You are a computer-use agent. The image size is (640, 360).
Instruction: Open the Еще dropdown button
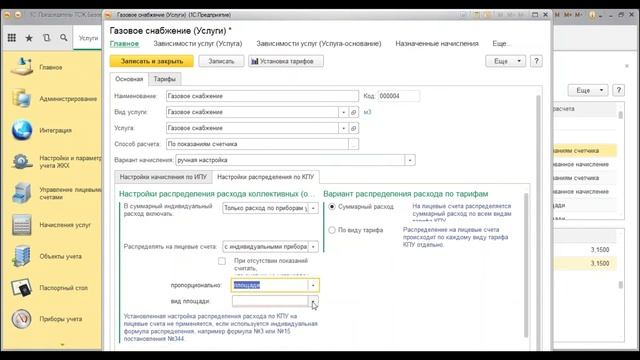pyautogui.click(x=505, y=61)
